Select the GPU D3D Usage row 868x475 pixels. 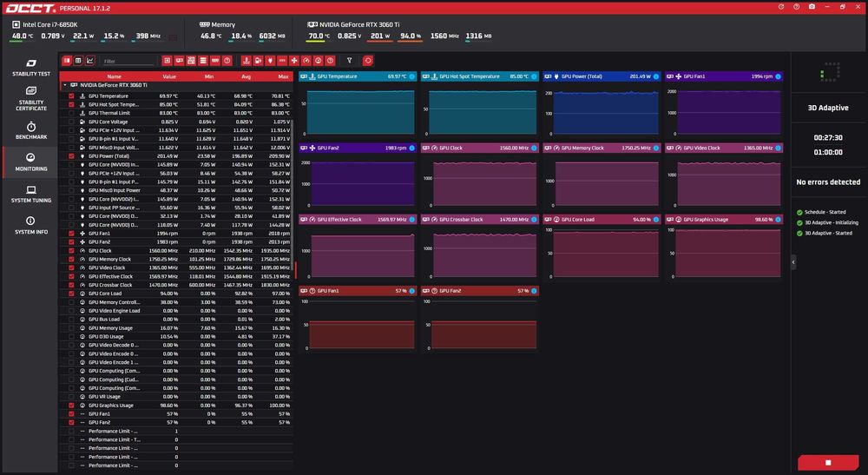[176, 337]
